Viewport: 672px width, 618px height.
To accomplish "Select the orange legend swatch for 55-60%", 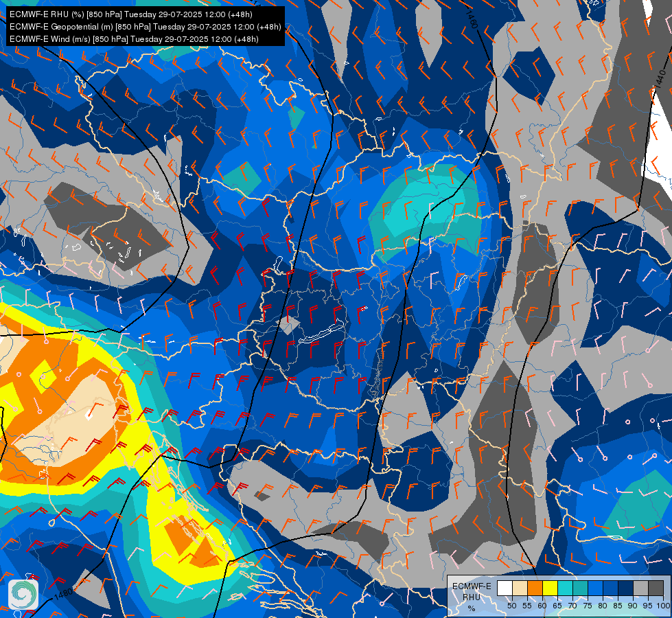I will 535,588.
